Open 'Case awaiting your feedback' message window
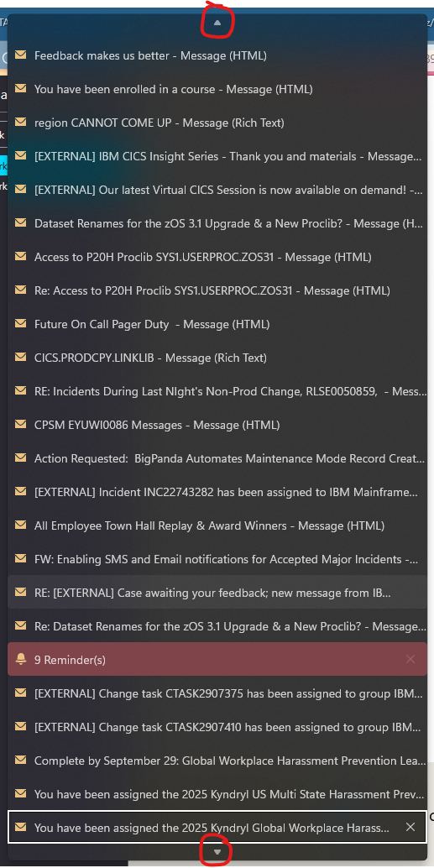This screenshot has width=434, height=868. (217, 593)
